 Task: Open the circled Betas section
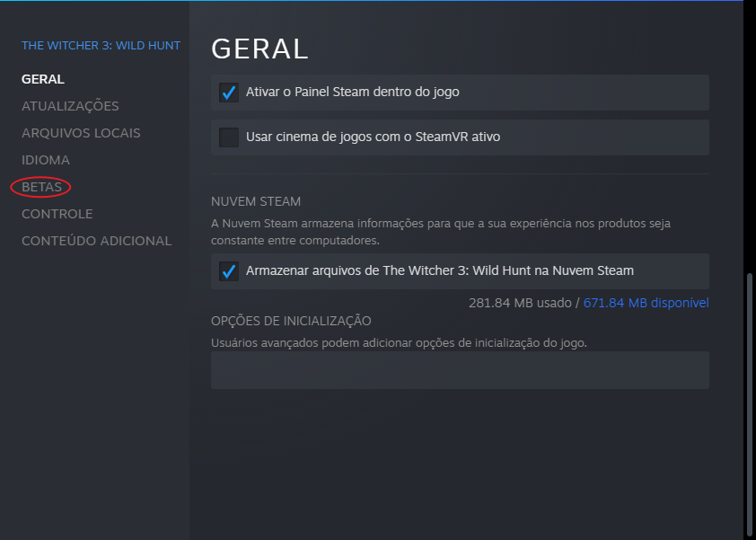click(41, 187)
